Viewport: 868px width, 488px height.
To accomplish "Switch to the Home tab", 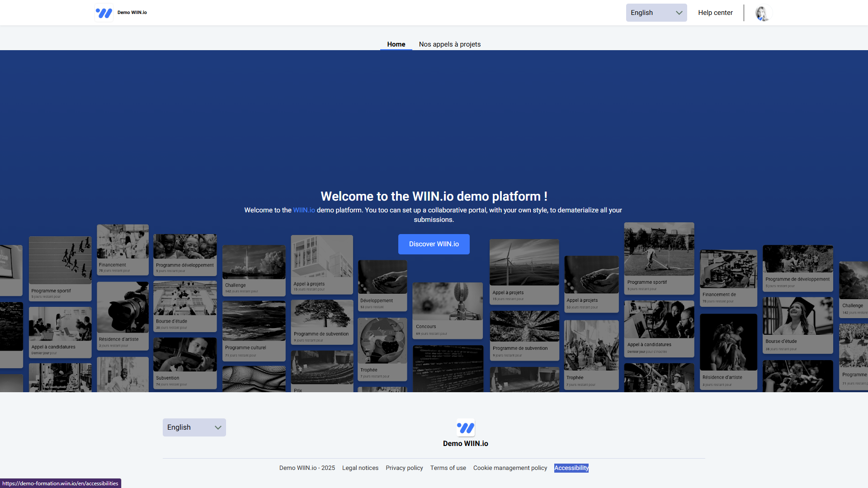I will click(x=396, y=44).
